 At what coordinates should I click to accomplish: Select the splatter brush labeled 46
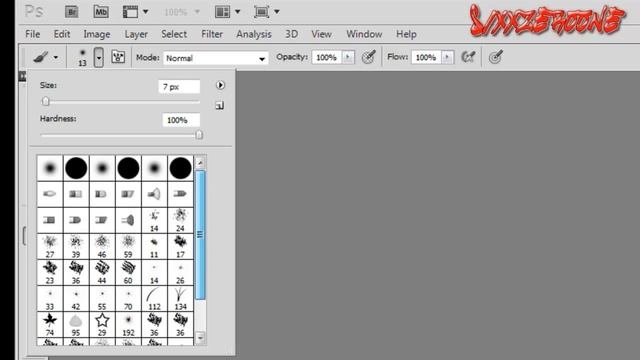click(x=102, y=247)
